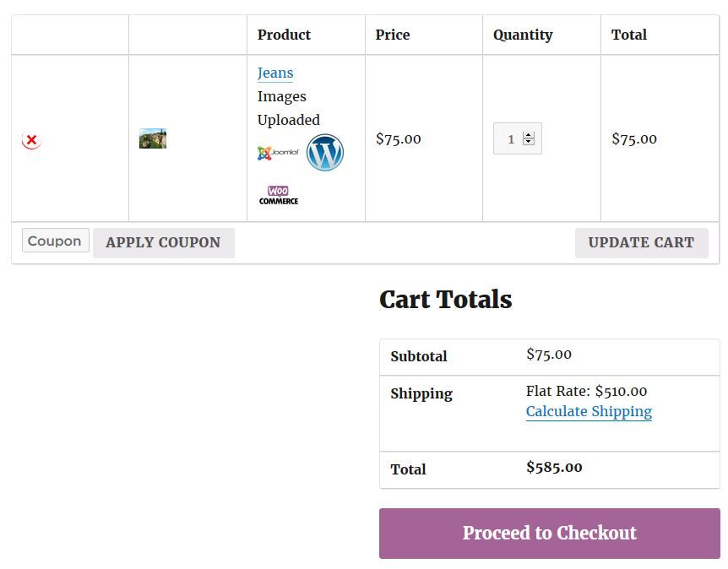728x569 pixels.
Task: Remove Jeans item with red X icon
Action: point(31,139)
